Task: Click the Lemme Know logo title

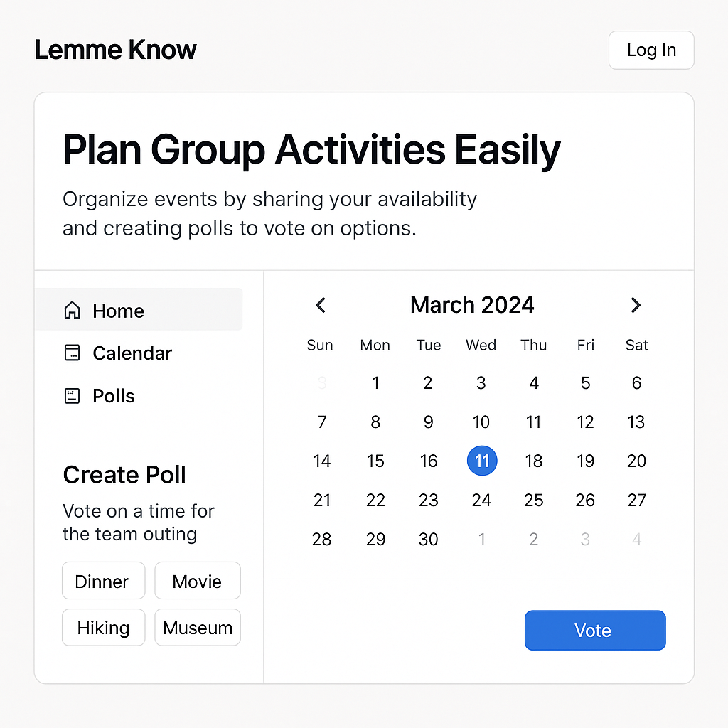Action: click(116, 50)
